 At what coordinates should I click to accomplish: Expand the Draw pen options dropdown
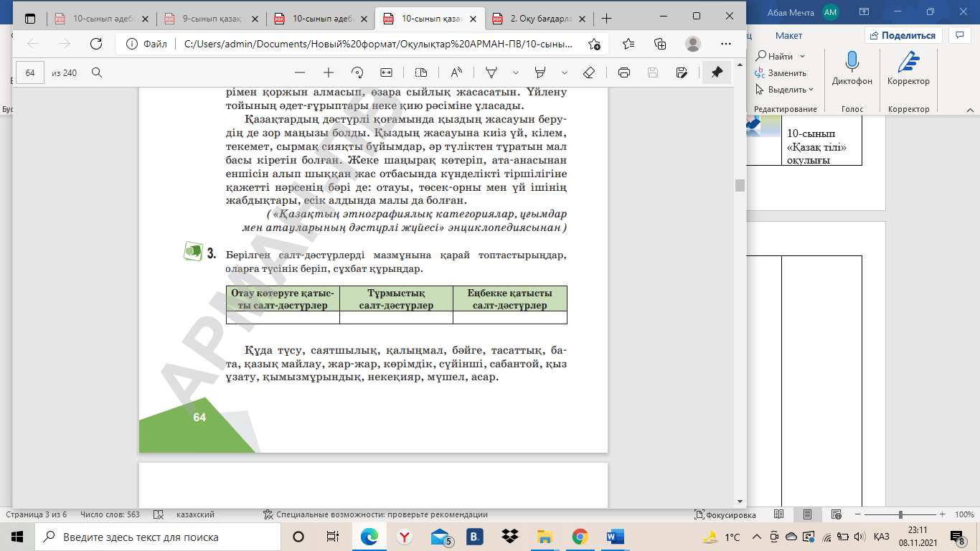coord(515,72)
